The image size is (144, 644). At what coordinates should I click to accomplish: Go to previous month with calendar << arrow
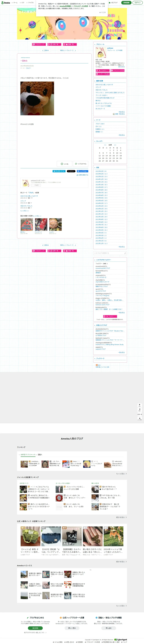point(105,145)
